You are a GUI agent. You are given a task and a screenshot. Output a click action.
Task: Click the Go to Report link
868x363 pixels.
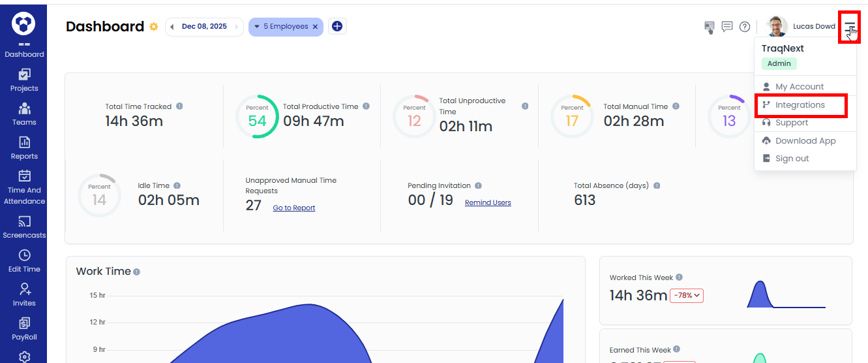click(293, 208)
